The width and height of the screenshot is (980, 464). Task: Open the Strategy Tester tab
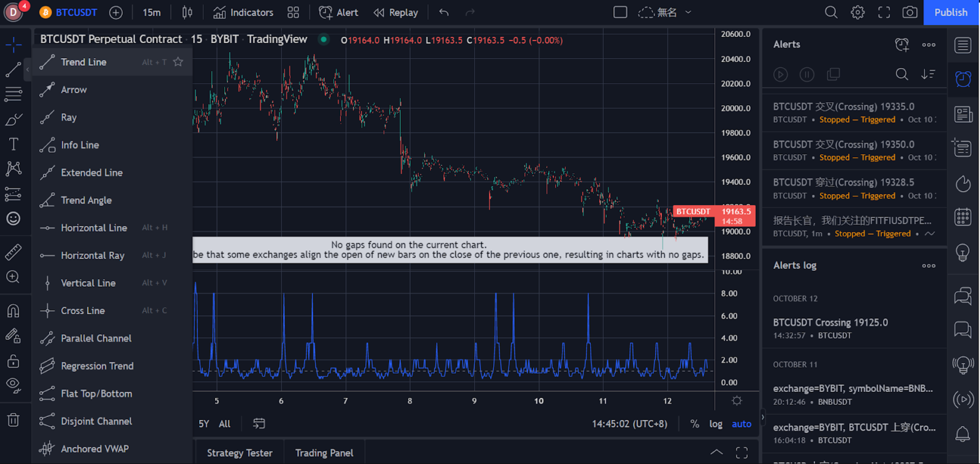tap(240, 453)
